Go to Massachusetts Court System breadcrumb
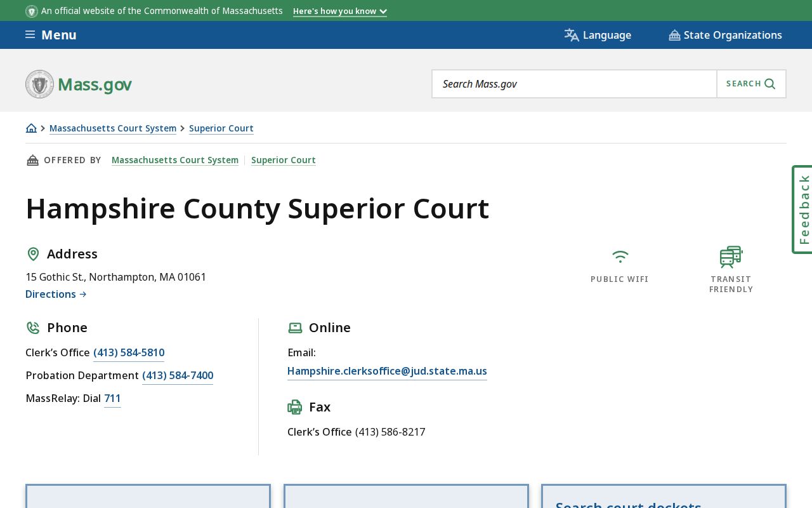Viewport: 812px width, 508px height. [113, 128]
